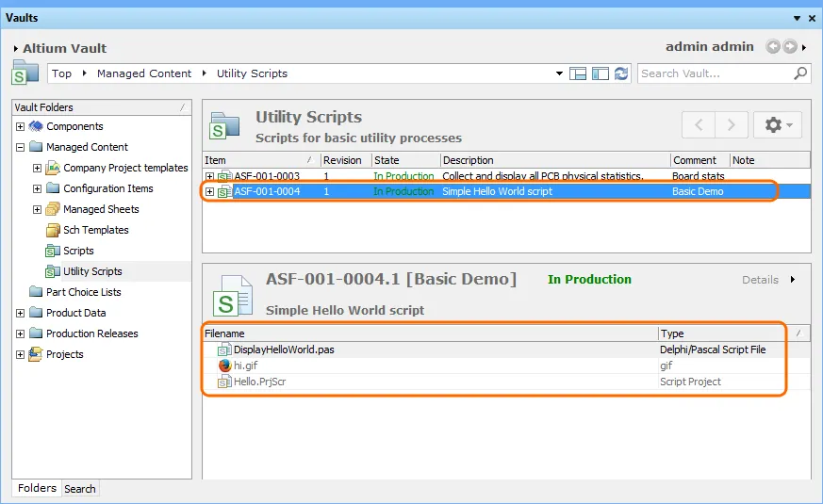Expand the Configuration Items node
The width and height of the screenshot is (823, 504).
[38, 188]
